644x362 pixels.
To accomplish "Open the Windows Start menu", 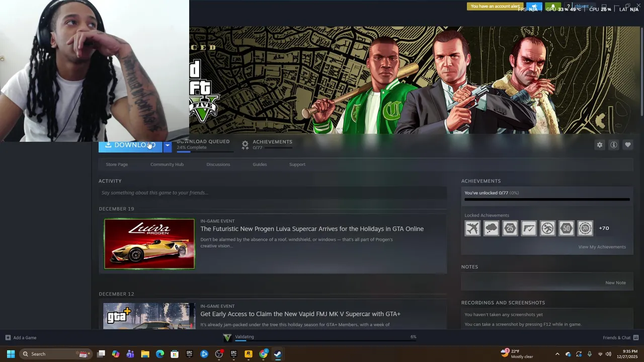I will (11, 354).
